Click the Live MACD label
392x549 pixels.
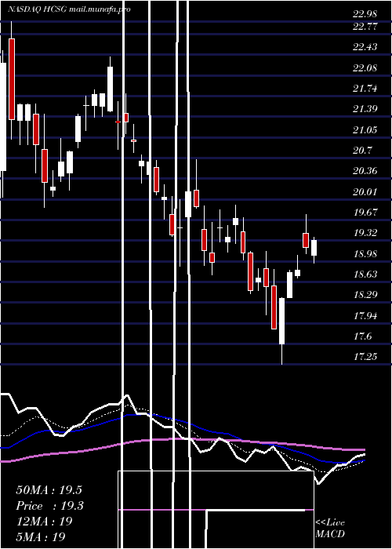(x=330, y=529)
